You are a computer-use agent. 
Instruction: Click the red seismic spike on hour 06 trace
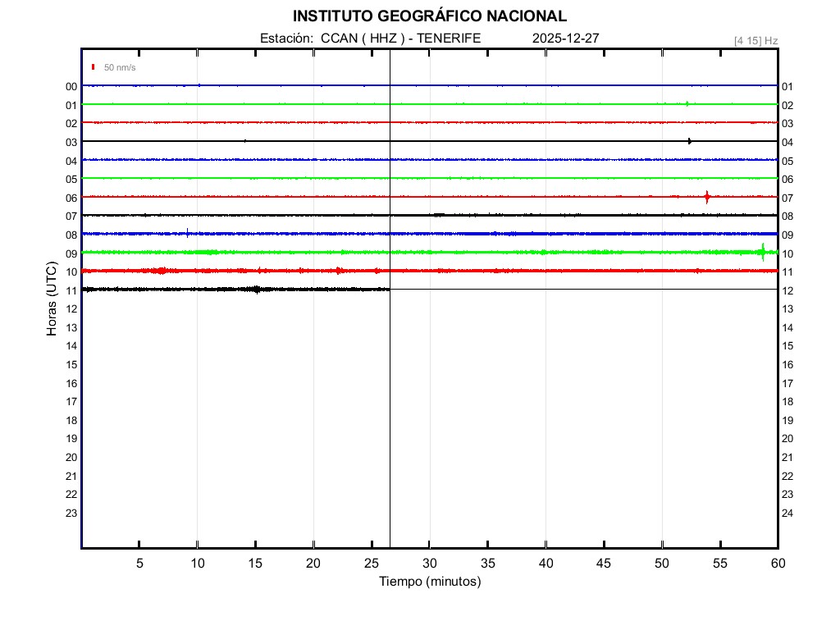(x=706, y=196)
